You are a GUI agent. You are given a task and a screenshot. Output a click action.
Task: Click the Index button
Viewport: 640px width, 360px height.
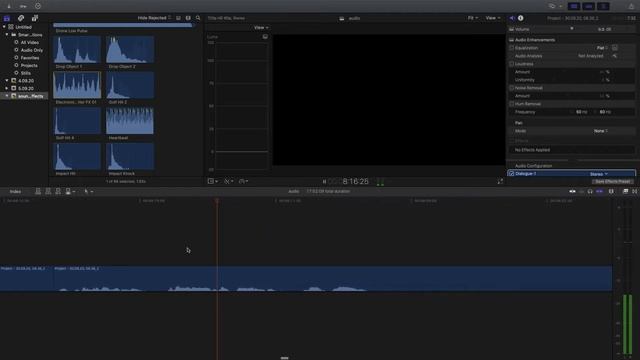point(16,191)
